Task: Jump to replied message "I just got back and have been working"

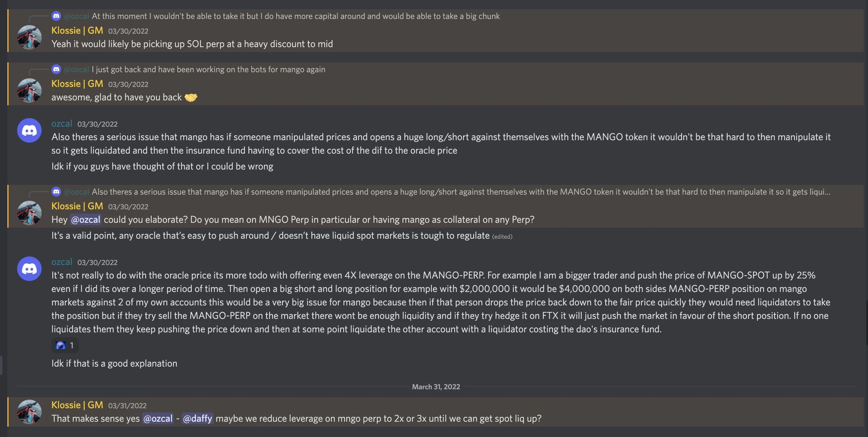Action: coord(208,69)
